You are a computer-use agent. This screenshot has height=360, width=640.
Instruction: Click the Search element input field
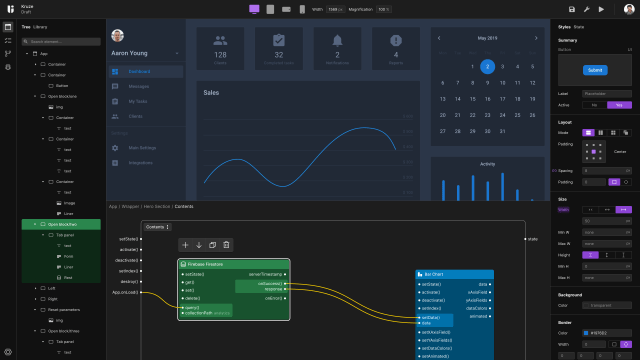click(x=61, y=42)
